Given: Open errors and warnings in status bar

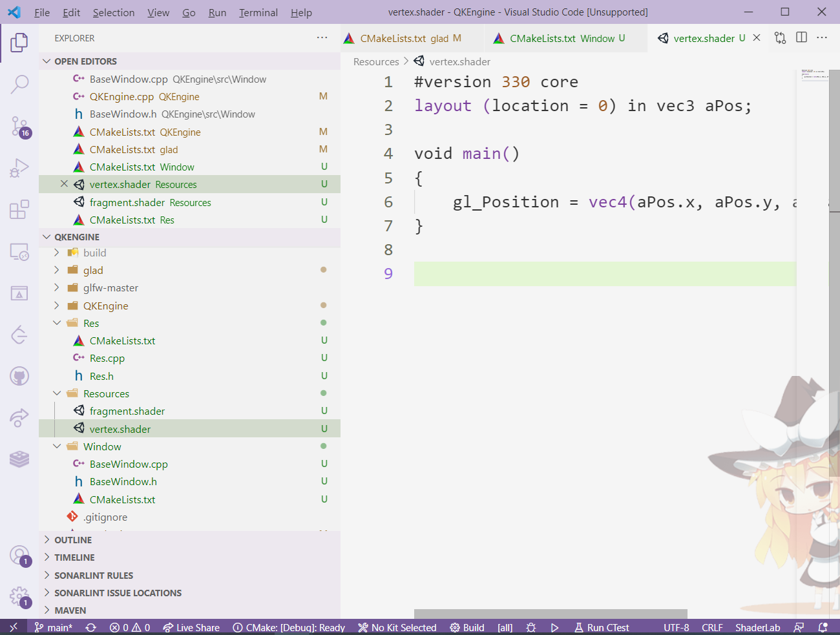Looking at the screenshot, I should tap(129, 627).
